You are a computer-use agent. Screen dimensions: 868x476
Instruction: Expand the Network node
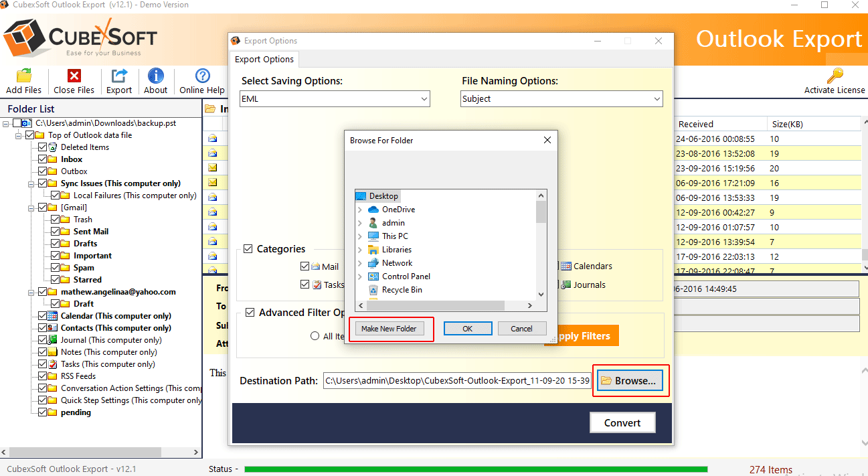(360, 263)
